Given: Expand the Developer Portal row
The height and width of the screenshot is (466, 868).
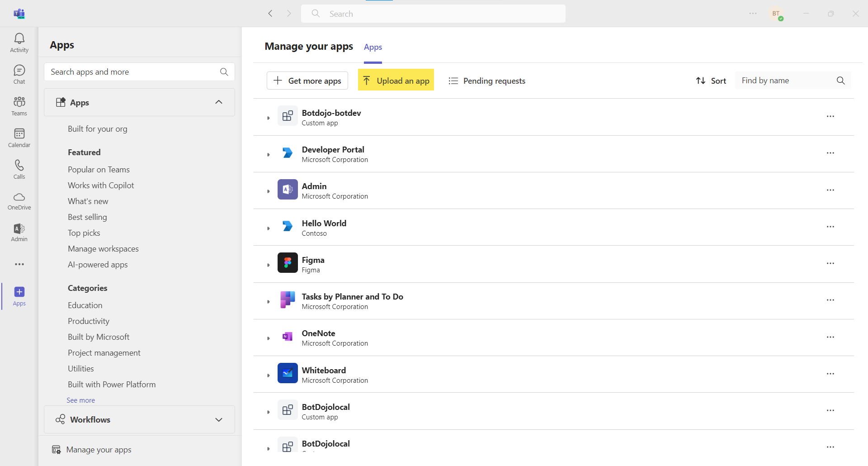Looking at the screenshot, I should pyautogui.click(x=268, y=155).
